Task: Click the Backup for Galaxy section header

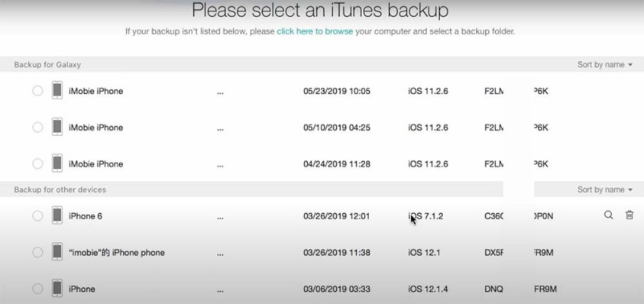Action: [x=47, y=64]
